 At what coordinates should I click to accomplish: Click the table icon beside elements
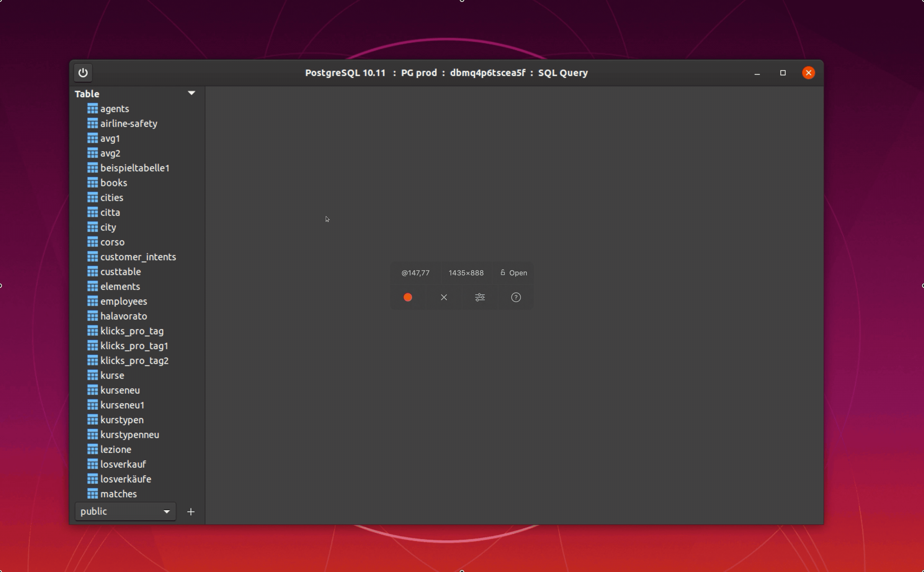(93, 286)
